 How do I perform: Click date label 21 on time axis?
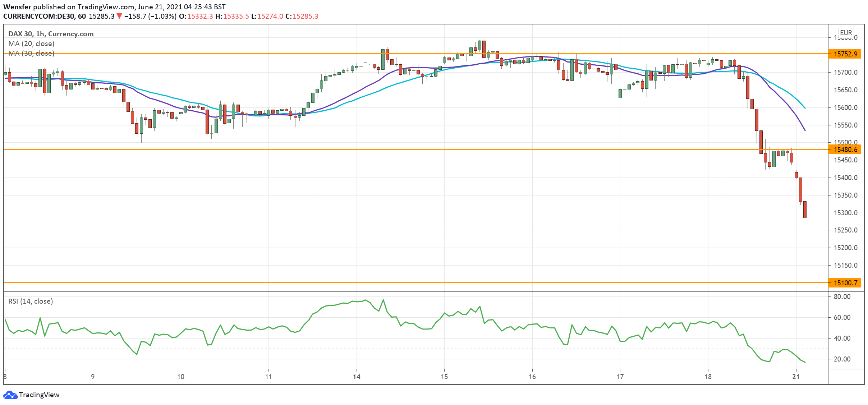(796, 377)
